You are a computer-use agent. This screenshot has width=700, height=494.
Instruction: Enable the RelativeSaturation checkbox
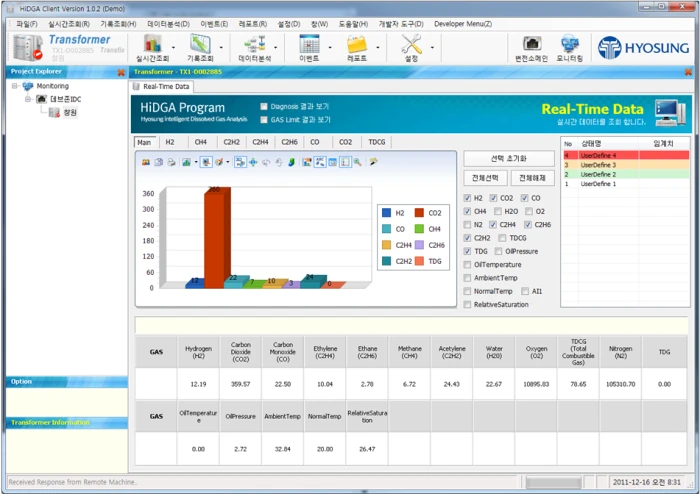[x=467, y=304]
